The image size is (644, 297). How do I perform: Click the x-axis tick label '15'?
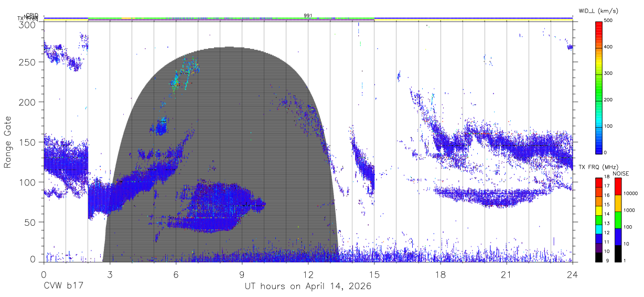click(374, 274)
